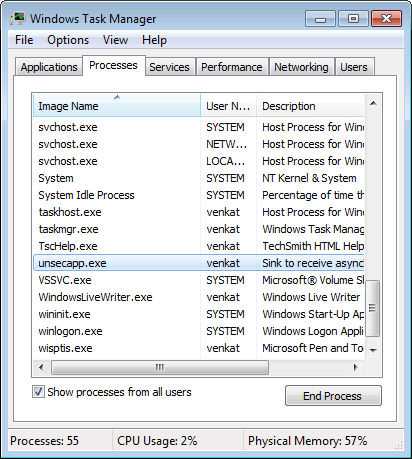Select the Processes tab
This screenshot has height=459, width=412.
(113, 65)
